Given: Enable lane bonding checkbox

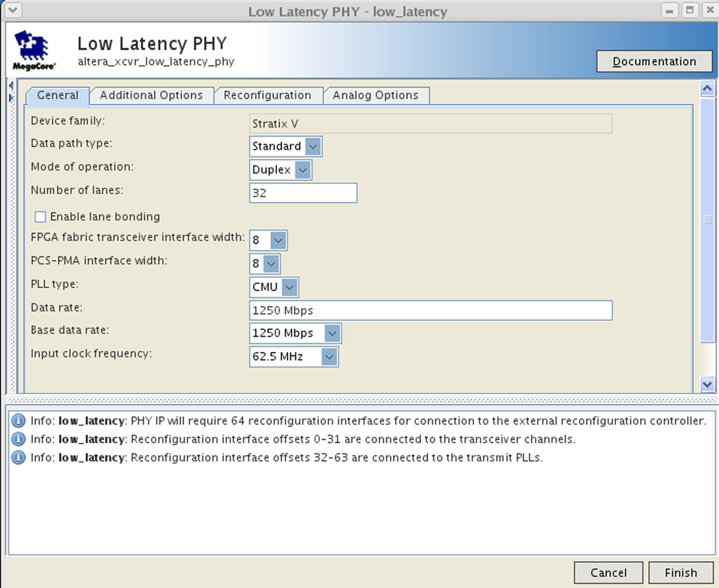Looking at the screenshot, I should coord(40,217).
